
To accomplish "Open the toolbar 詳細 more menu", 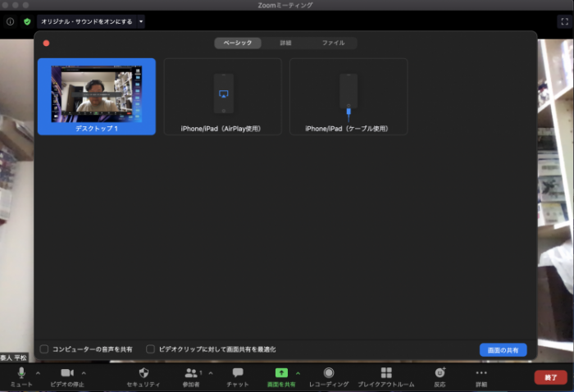I will [481, 377].
